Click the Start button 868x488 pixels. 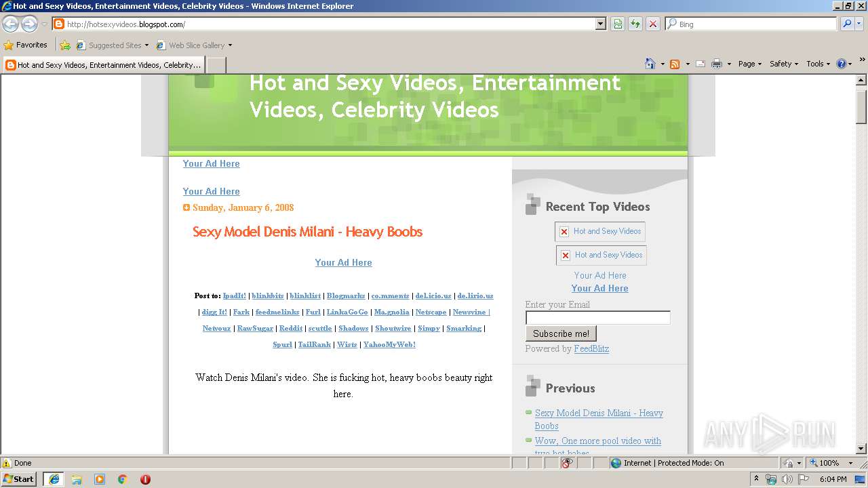pyautogui.click(x=19, y=479)
